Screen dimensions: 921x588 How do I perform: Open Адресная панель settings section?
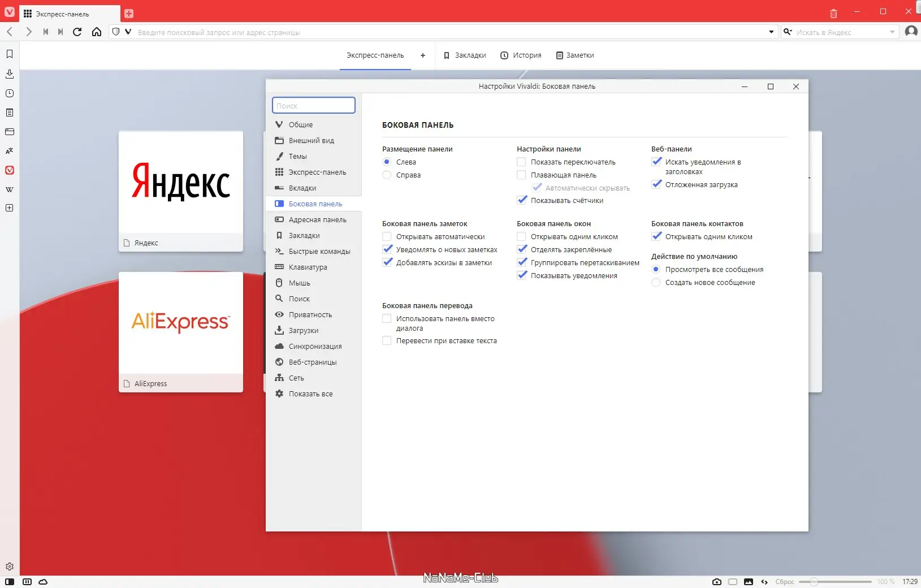pyautogui.click(x=314, y=220)
